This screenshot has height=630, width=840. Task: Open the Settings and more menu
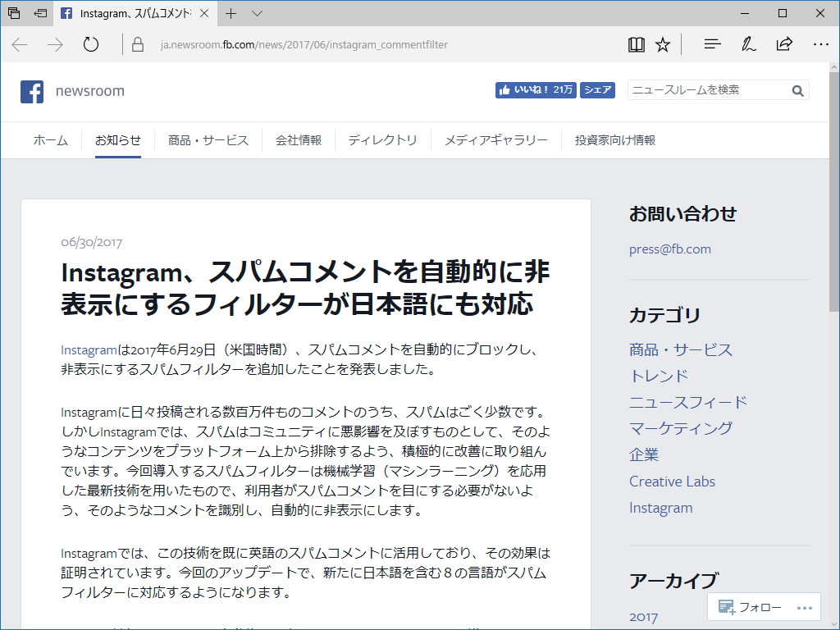pyautogui.click(x=819, y=43)
